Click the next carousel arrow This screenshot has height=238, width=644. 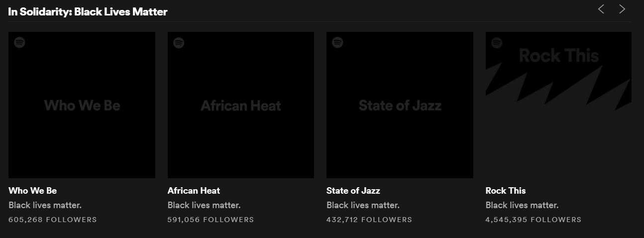tap(622, 9)
